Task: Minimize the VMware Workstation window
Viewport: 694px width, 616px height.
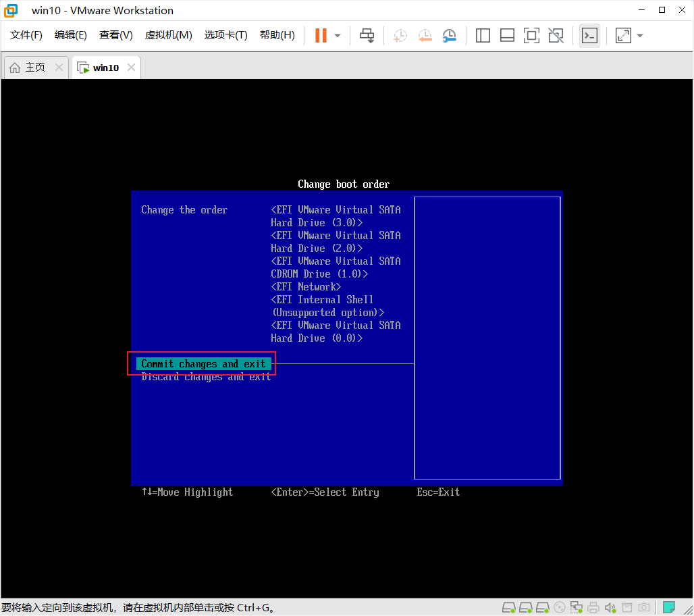Action: coord(642,10)
